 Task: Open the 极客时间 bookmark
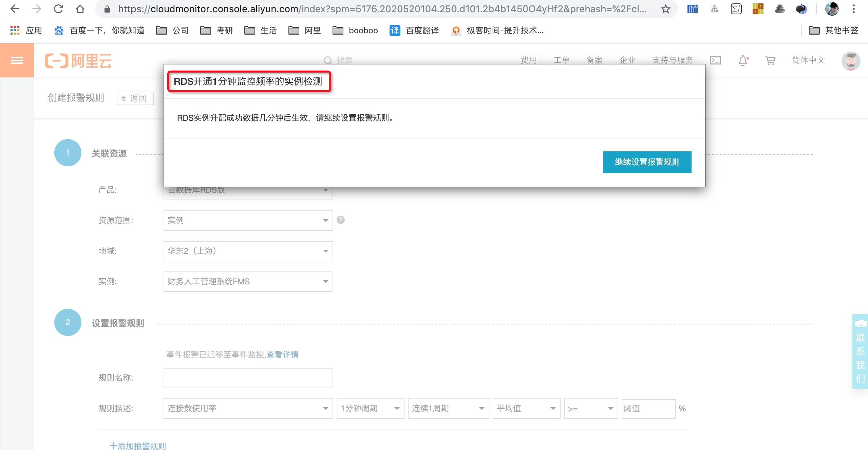click(x=497, y=31)
